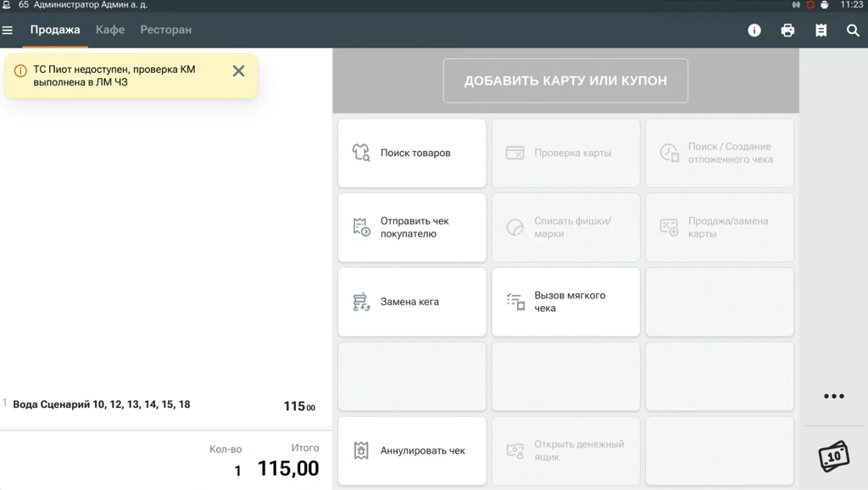Click Администратор Админ а. д. label
The height and width of the screenshot is (490, 868).
tap(90, 5)
